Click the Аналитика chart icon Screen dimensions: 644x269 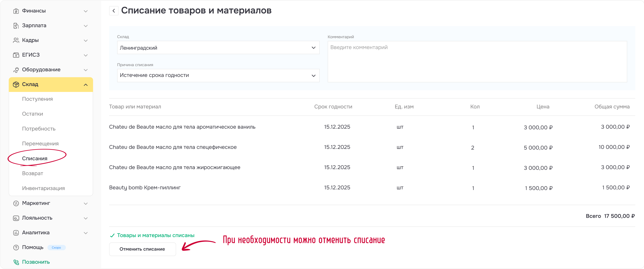pos(16,233)
